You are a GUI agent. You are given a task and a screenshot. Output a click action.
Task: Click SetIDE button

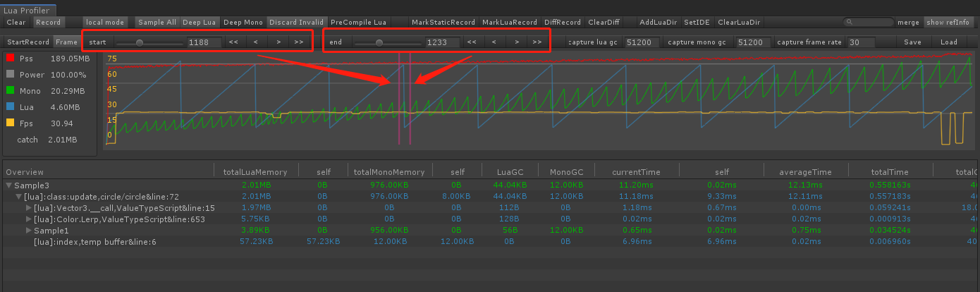(697, 23)
